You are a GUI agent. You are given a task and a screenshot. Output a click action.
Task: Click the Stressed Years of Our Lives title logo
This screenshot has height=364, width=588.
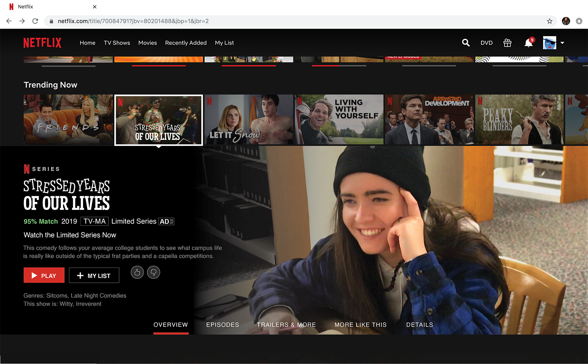click(67, 195)
